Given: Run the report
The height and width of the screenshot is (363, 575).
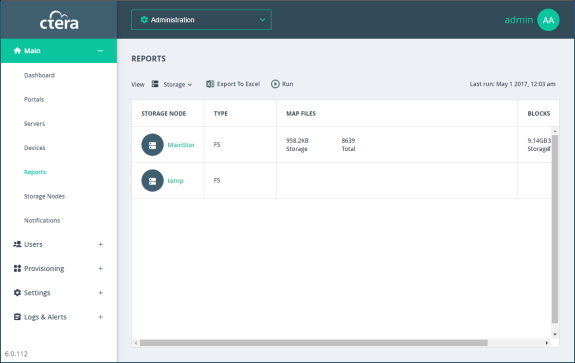Looking at the screenshot, I should (282, 84).
